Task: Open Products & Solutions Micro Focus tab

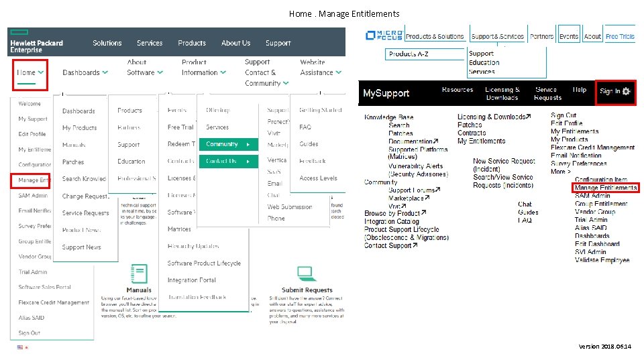Action: click(435, 36)
